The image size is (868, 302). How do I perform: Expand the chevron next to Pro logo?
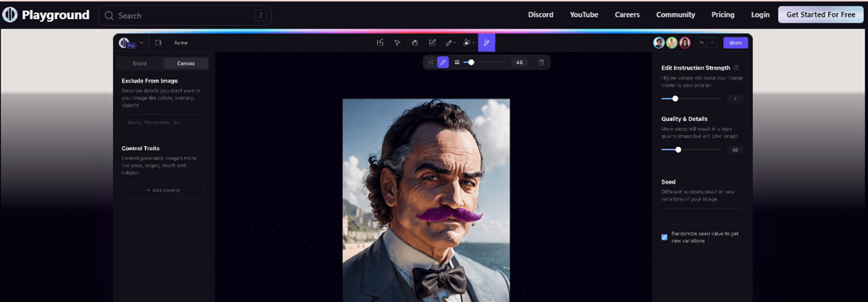141,43
